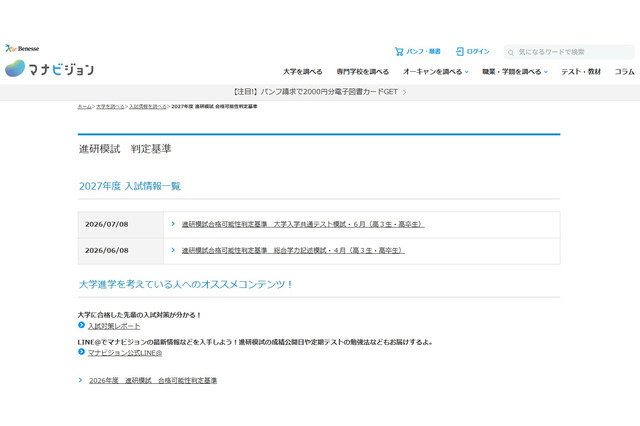Click the chevron in the 2026/07/08 row
This screenshot has height=426, width=640.
173,224
